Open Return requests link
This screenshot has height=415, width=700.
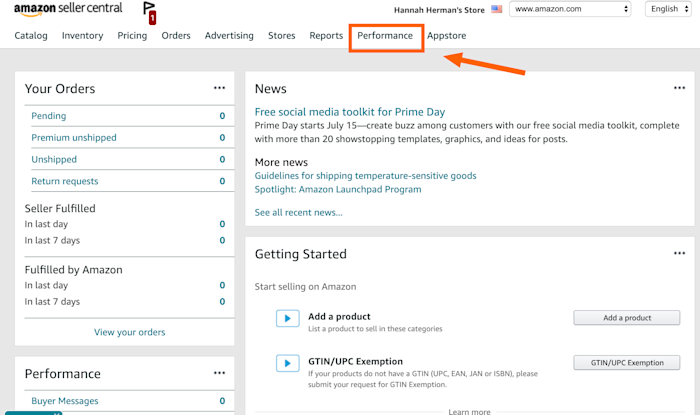coord(65,181)
